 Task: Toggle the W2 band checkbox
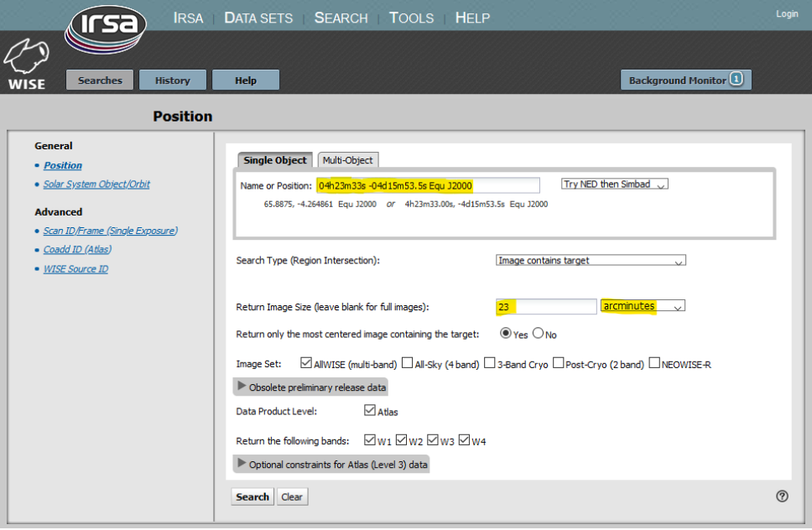401,440
